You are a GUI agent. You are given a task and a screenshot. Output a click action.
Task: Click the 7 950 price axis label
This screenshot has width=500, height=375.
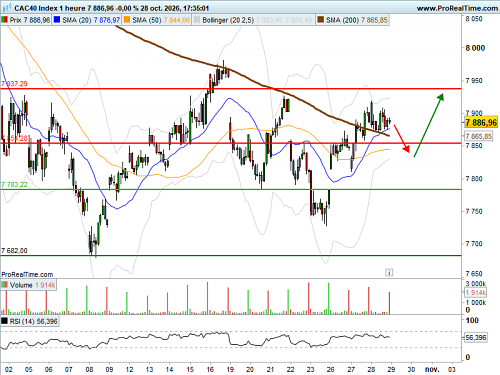(474, 81)
